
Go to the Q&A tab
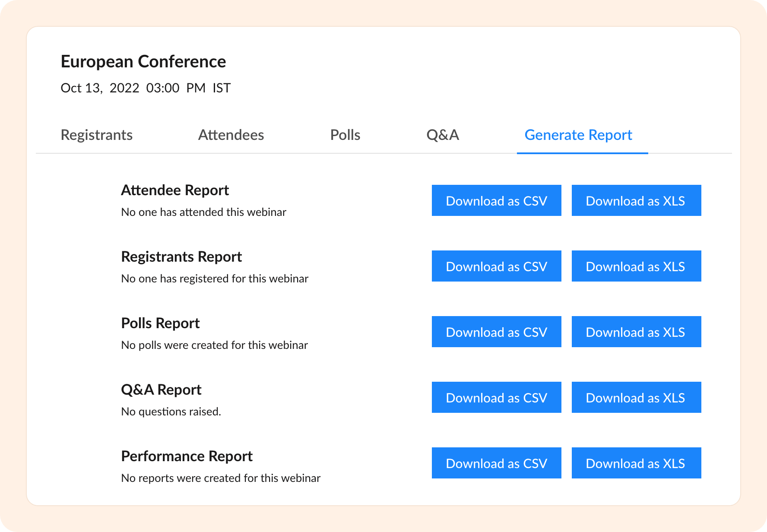443,135
